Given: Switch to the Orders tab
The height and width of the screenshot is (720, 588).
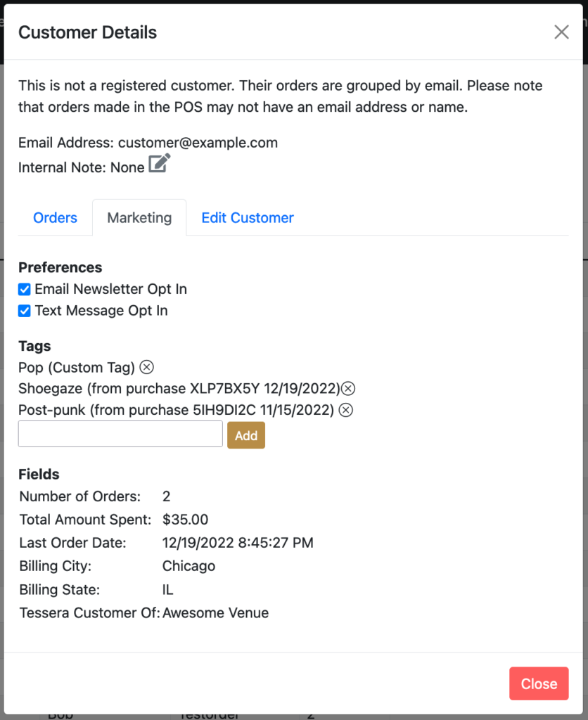Looking at the screenshot, I should [x=55, y=218].
